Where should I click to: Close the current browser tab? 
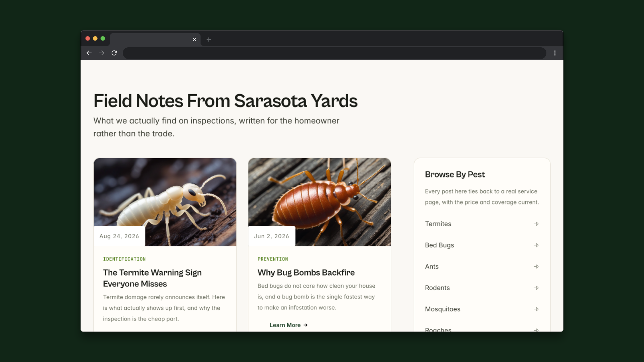point(195,40)
